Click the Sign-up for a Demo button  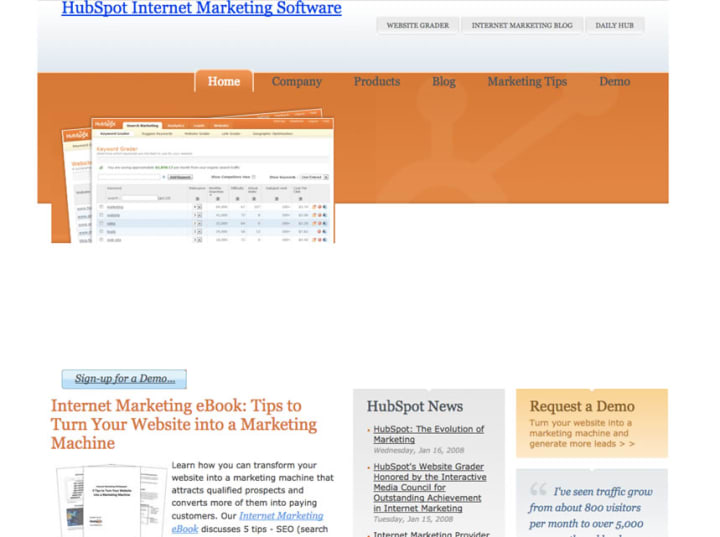pyautogui.click(x=124, y=379)
